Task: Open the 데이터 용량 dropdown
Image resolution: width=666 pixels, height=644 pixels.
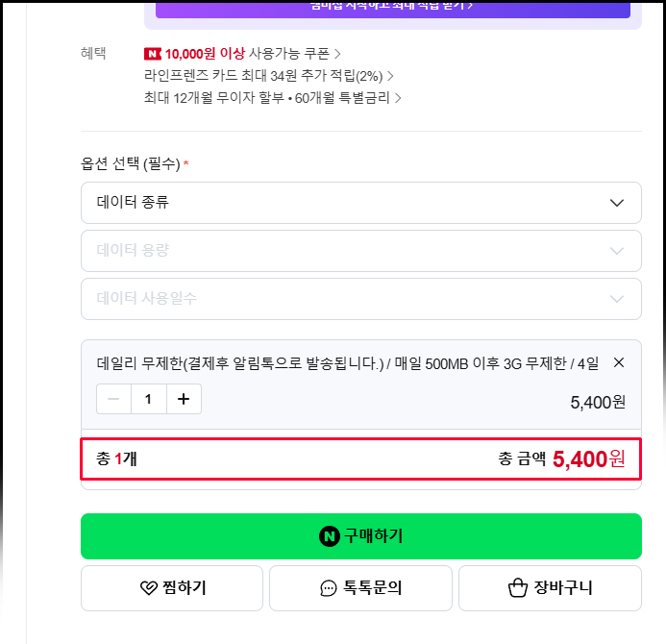Action: click(361, 251)
